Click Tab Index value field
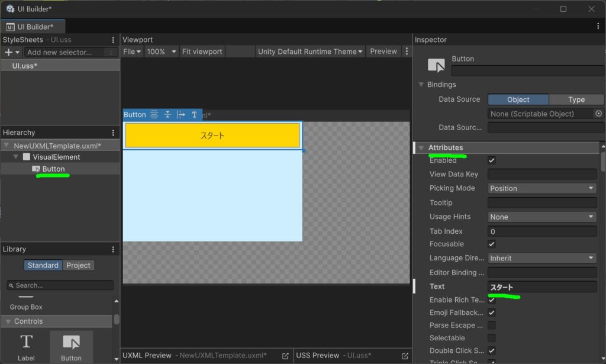The width and height of the screenshot is (606, 364). [x=542, y=231]
